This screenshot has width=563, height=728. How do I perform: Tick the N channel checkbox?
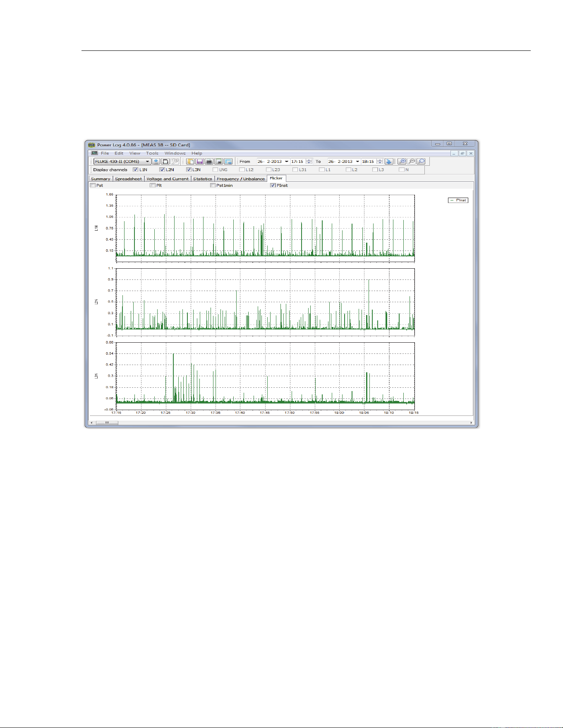click(x=401, y=169)
